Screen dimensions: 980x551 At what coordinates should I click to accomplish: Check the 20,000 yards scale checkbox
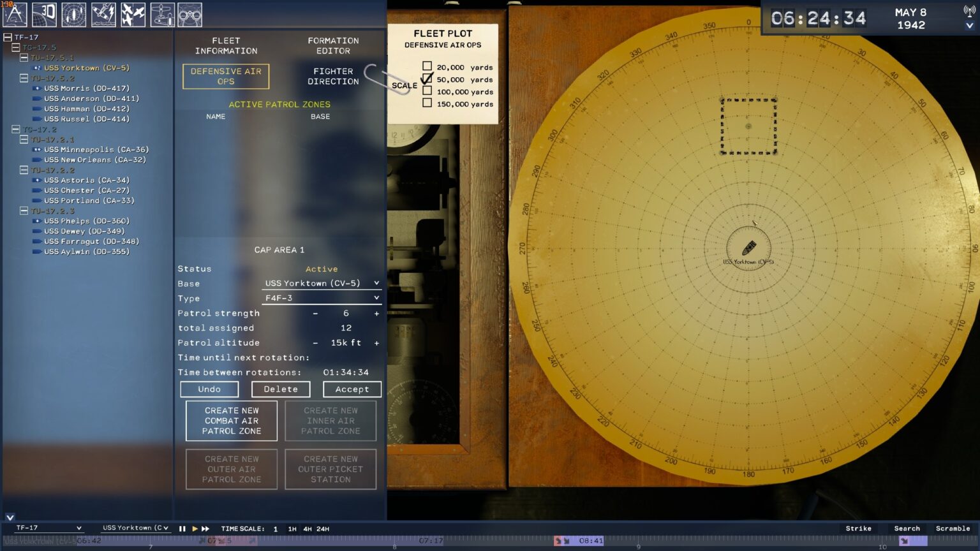tap(427, 66)
